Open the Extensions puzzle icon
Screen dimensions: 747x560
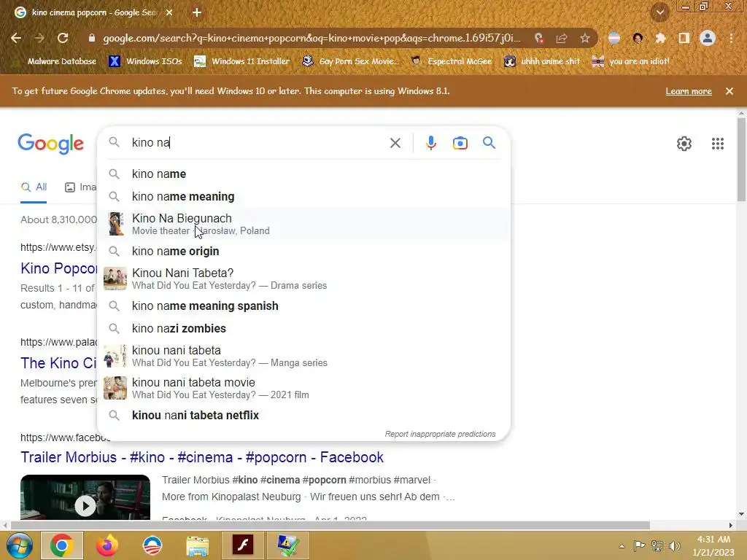click(x=660, y=38)
